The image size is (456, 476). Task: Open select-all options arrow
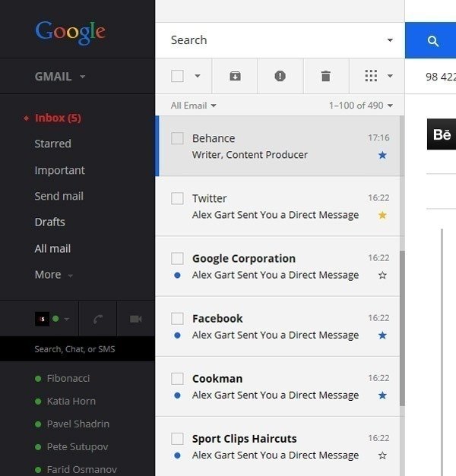pos(198,76)
